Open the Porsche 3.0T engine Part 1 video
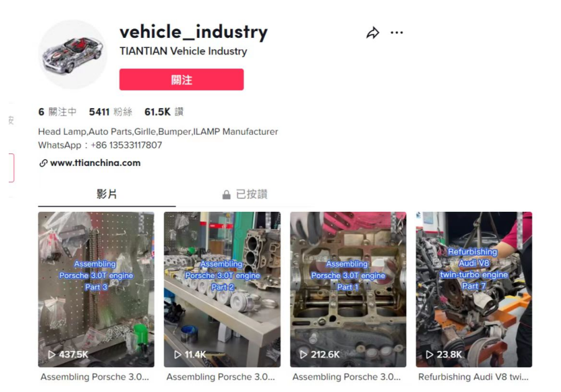Screen dimensions: 561x392 tap(348, 289)
